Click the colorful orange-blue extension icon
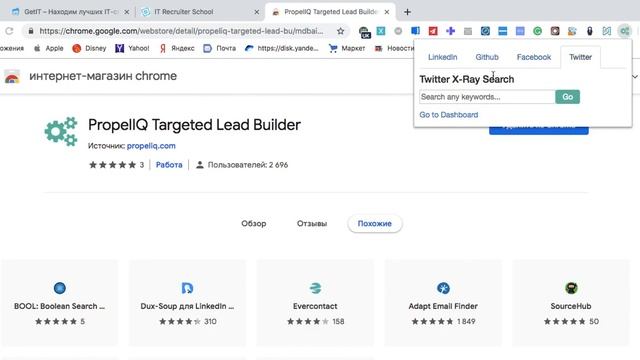The image size is (640, 360). [x=572, y=31]
